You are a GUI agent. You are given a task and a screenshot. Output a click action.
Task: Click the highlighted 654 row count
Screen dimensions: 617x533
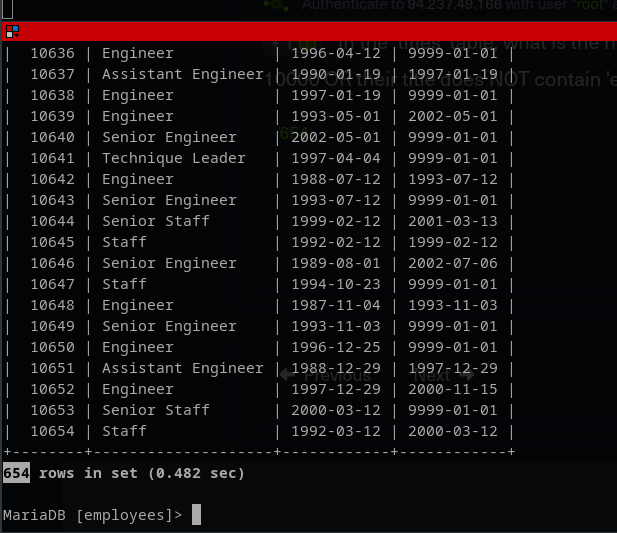(x=16, y=473)
